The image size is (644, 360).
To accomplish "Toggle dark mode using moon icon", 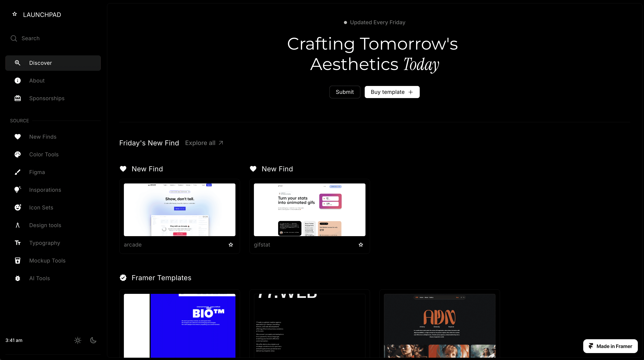I will tap(93, 340).
